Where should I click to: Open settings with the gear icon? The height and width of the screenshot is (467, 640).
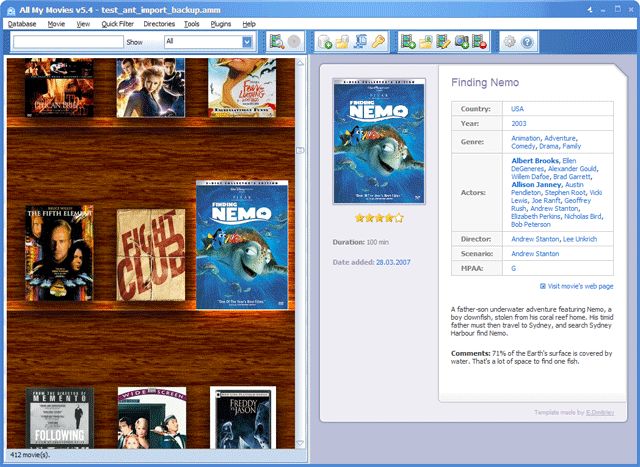(x=509, y=42)
